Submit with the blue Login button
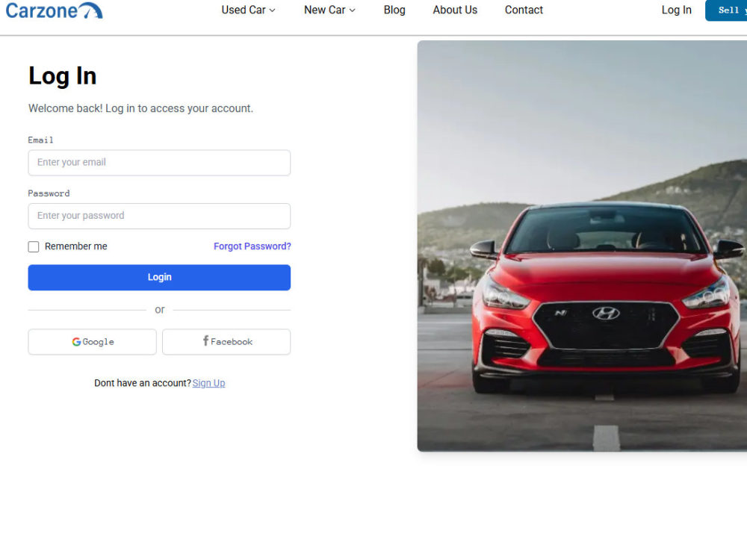This screenshot has width=747, height=560. point(159,277)
